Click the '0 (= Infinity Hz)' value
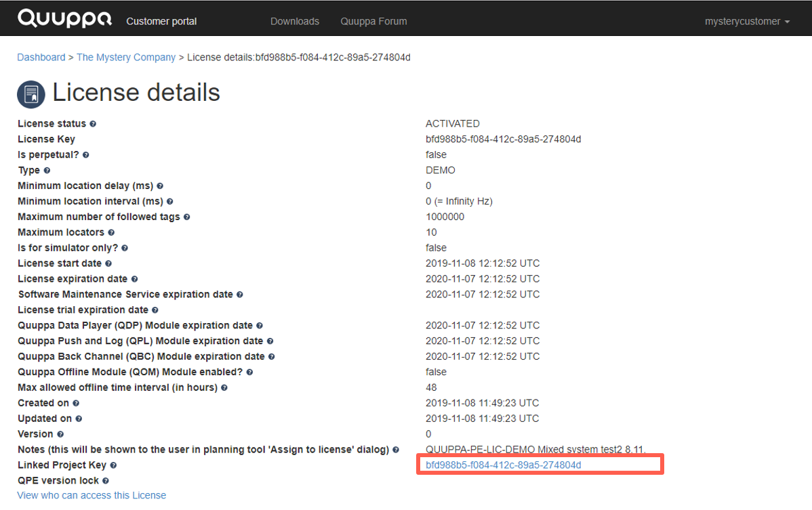812x510 pixels. coord(460,201)
